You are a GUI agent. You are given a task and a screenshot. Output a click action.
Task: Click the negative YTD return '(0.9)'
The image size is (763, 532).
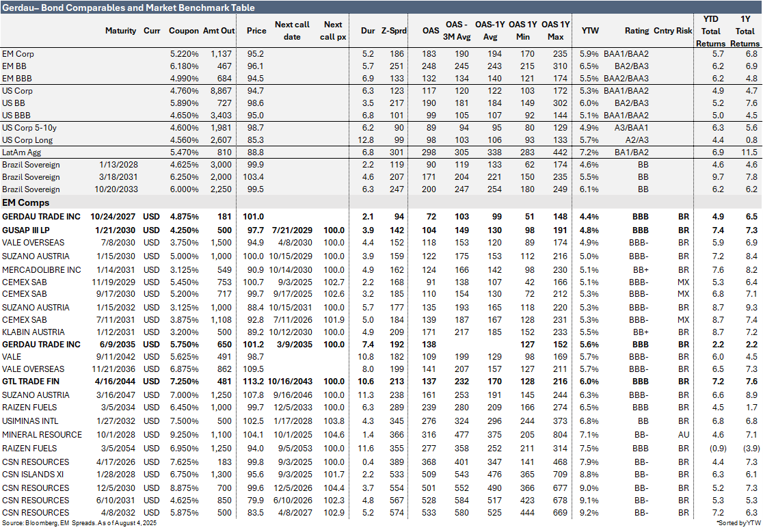point(717,449)
